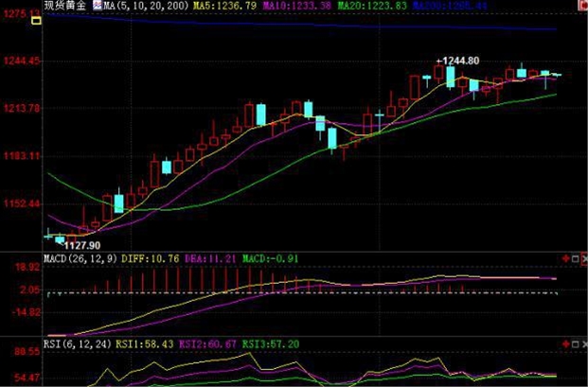Click the 现货黄金 chart title
This screenshot has height=387, width=588.
[65, 6]
